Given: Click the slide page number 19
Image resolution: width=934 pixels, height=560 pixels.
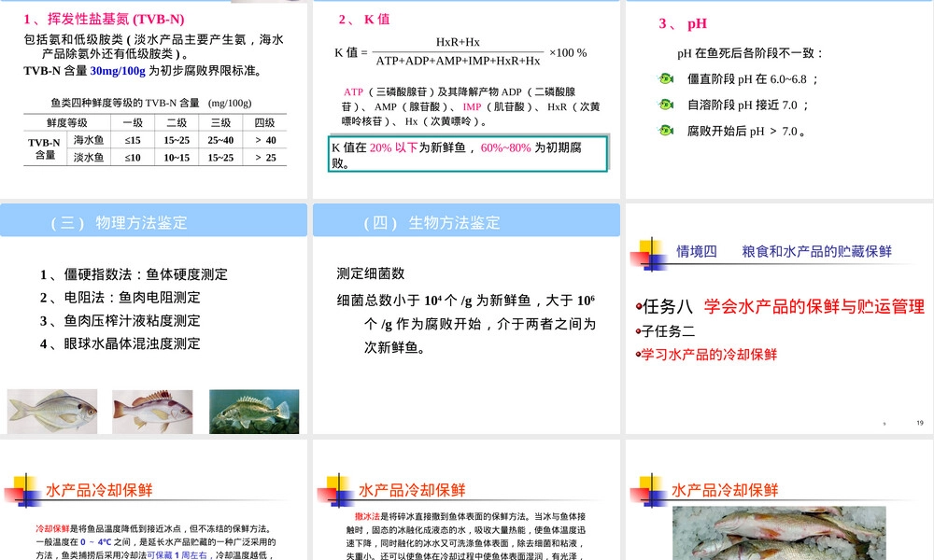Looking at the screenshot, I should [x=920, y=423].
